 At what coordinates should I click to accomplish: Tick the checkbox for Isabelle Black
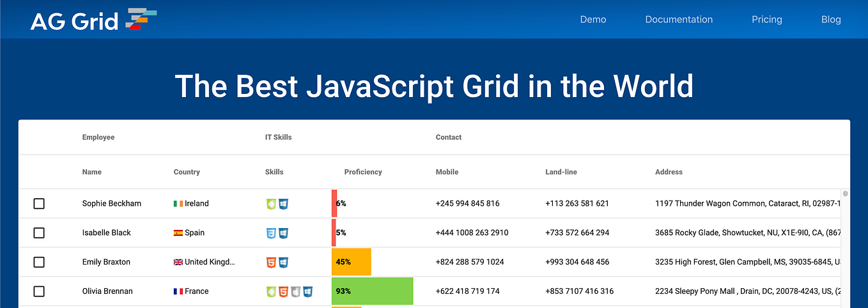click(x=39, y=233)
